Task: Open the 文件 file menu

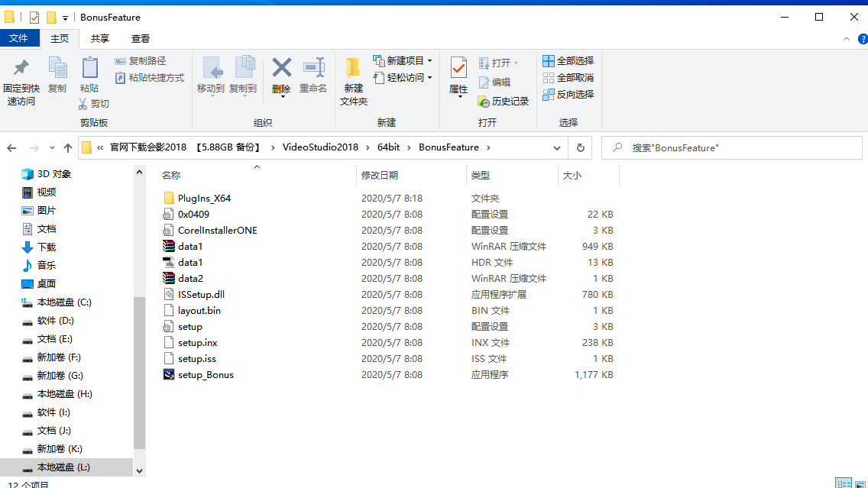Action: point(19,38)
